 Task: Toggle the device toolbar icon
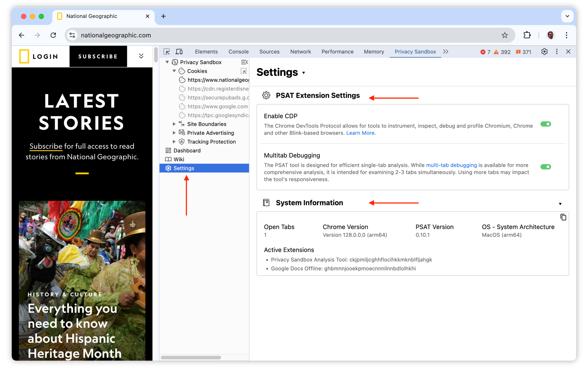click(179, 52)
